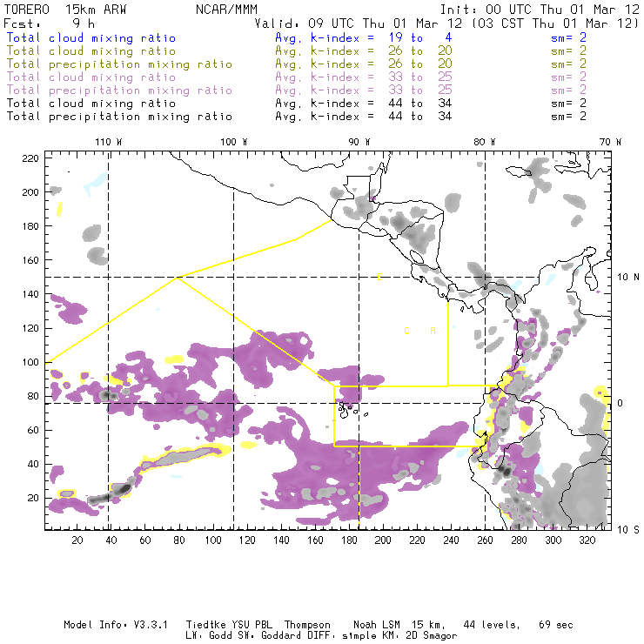This screenshot has width=644, height=644.
Task: Click the olive 'Total precipitation mixing ratio' legend label
Action: point(119,64)
